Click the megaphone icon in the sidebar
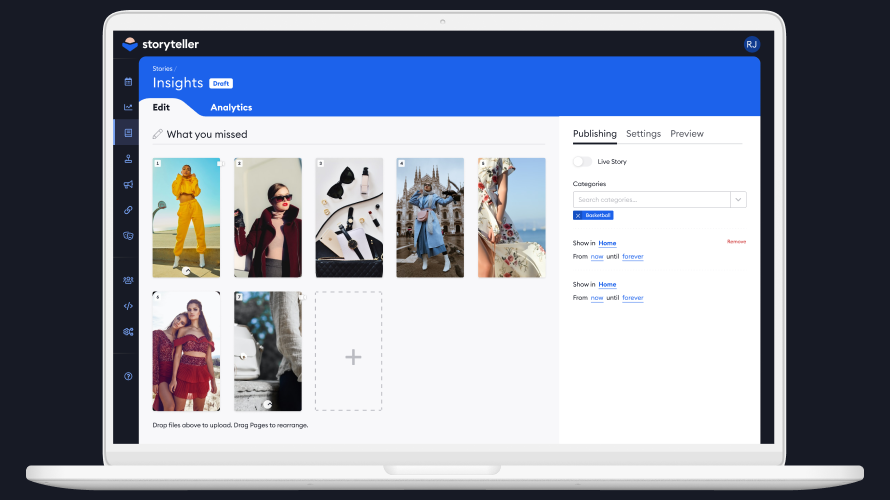890x500 pixels. coord(128,184)
